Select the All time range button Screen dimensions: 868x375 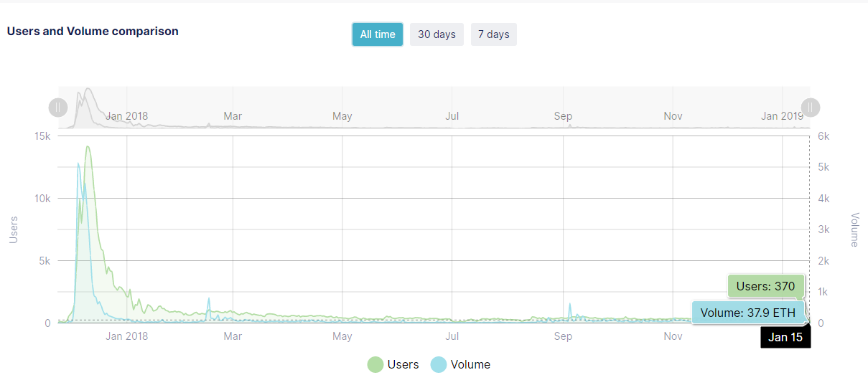378,34
